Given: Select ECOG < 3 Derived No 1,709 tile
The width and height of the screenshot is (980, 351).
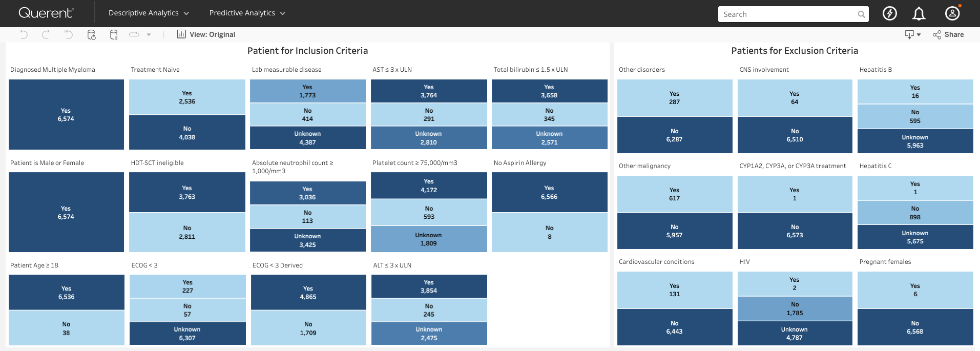Looking at the screenshot, I should point(308,328).
